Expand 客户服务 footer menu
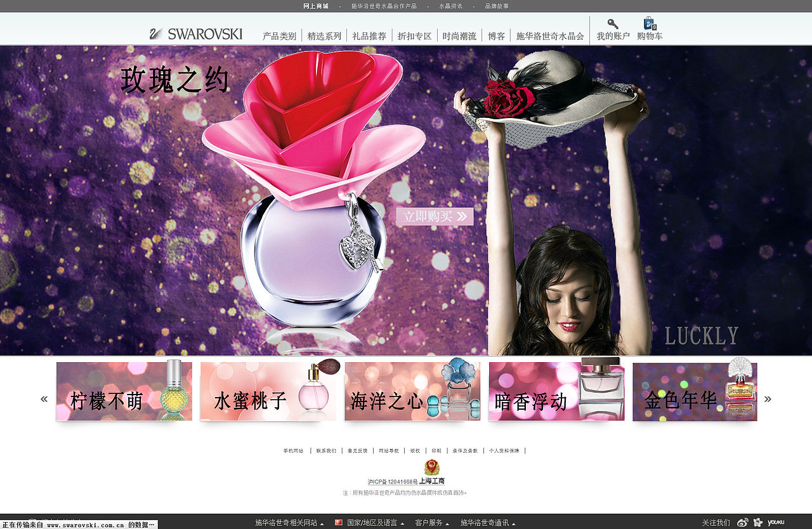 pos(432,523)
